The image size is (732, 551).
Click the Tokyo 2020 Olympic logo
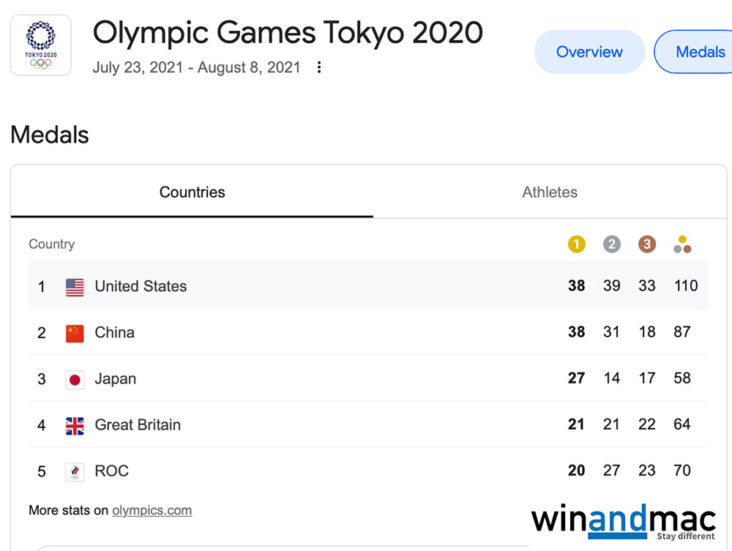[41, 45]
